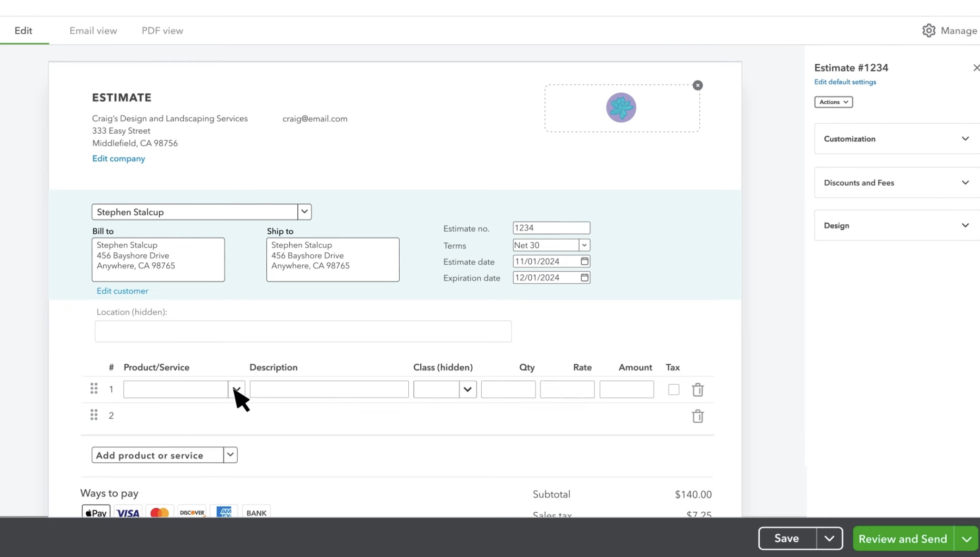Click the Manage gear icon

coord(929,30)
